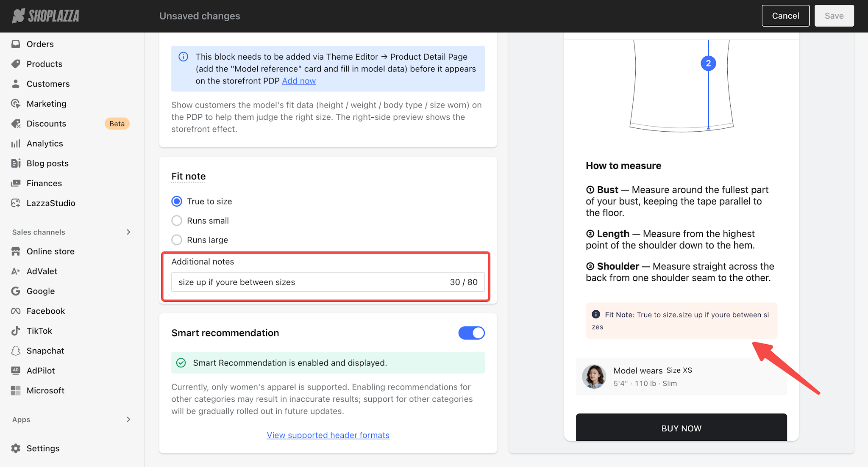Image resolution: width=868 pixels, height=467 pixels.
Task: Click the Products tag icon
Action: [x=16, y=64]
